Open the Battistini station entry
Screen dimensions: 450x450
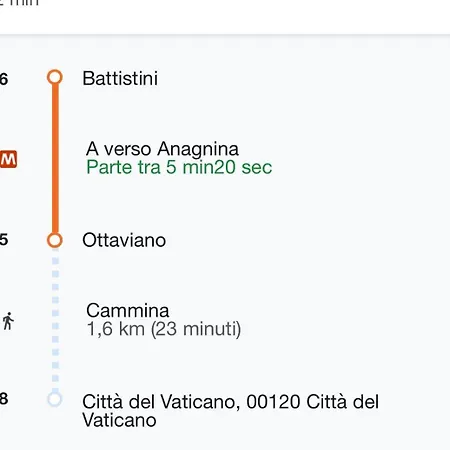[x=120, y=79]
